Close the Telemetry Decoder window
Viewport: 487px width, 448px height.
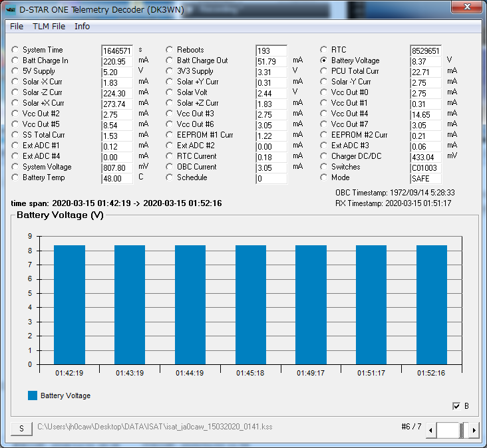click(x=466, y=7)
